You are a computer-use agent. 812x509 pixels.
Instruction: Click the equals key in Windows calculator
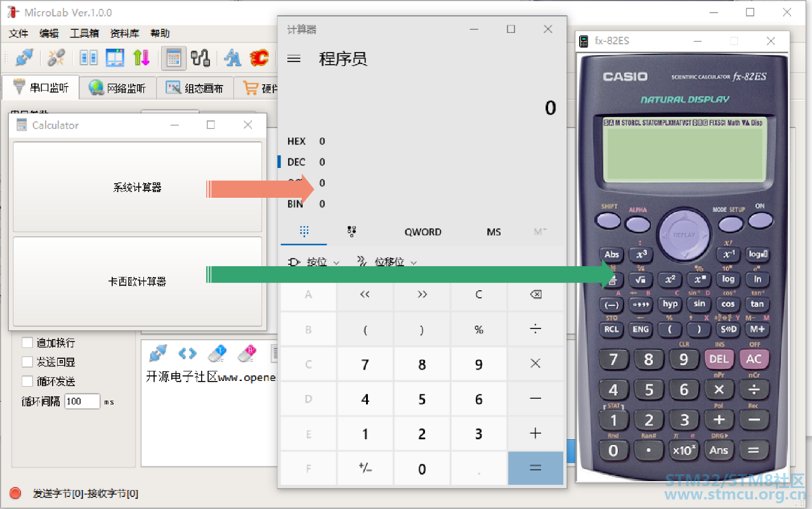(535, 468)
